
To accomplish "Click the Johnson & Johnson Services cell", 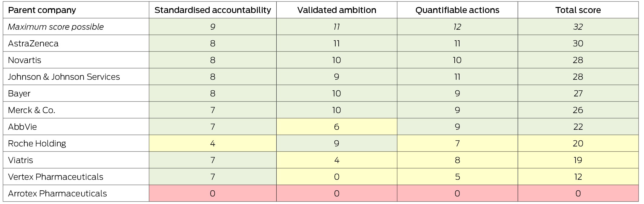I will coord(64,77).
